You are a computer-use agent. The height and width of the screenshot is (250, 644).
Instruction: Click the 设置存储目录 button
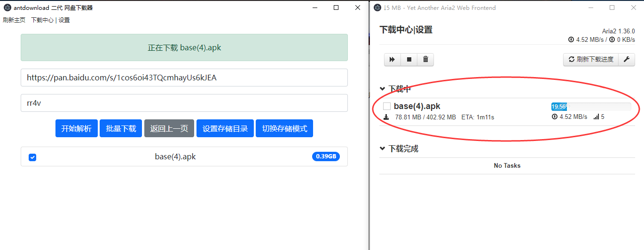pyautogui.click(x=225, y=128)
